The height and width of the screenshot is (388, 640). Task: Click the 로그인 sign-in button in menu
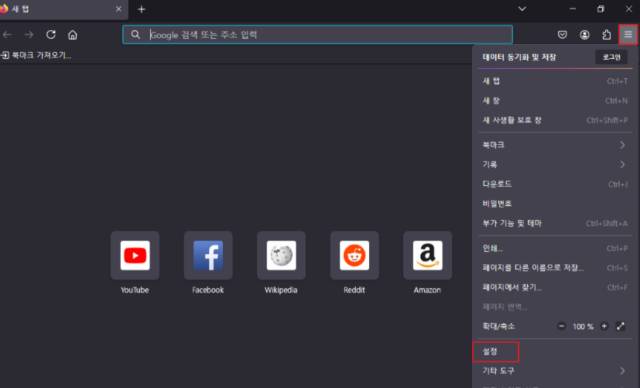point(611,57)
